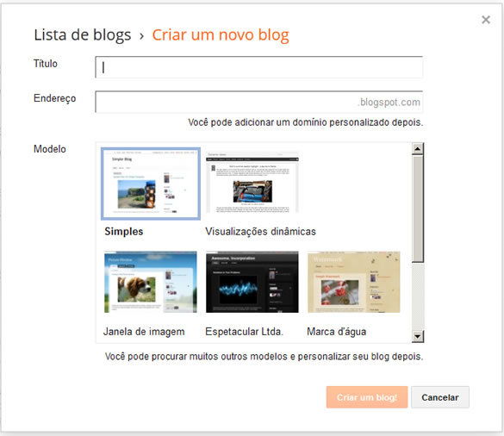Viewport: 504px width, 436px height.
Task: Go back to Lista de blogs breadcrumb
Action: pos(83,34)
